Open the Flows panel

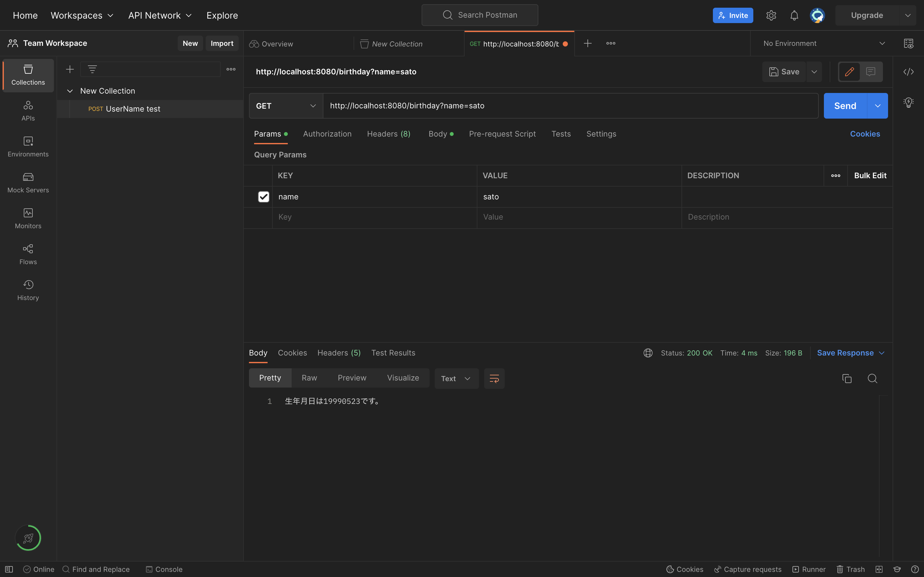[28, 254]
